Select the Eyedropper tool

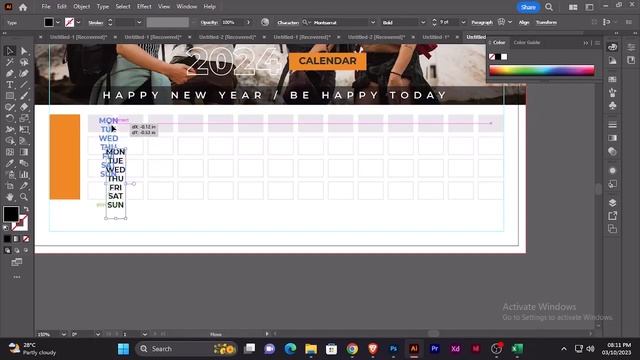[10, 163]
